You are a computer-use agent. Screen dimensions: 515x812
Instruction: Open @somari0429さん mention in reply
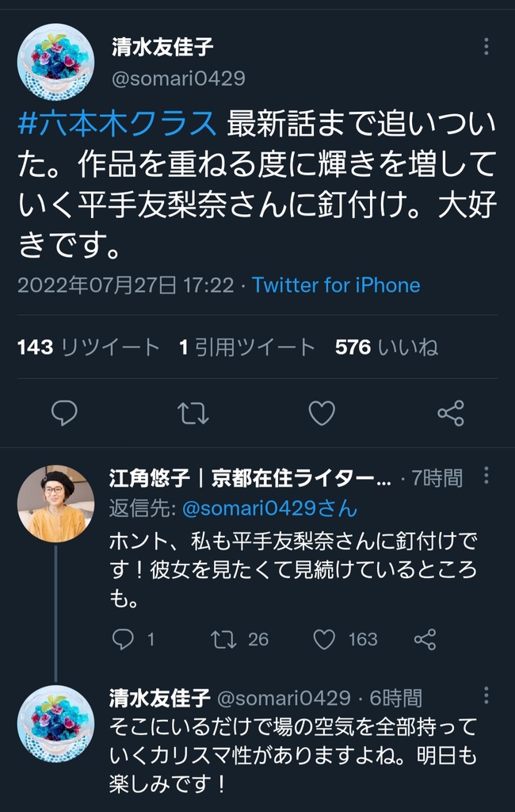point(269,508)
